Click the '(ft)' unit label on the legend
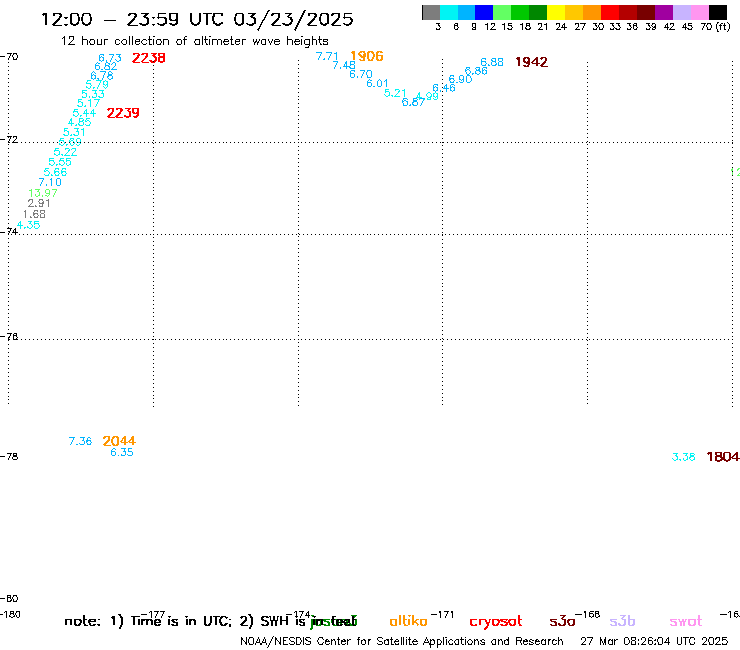Image resolution: width=740 pixels, height=650 pixels. (723, 27)
